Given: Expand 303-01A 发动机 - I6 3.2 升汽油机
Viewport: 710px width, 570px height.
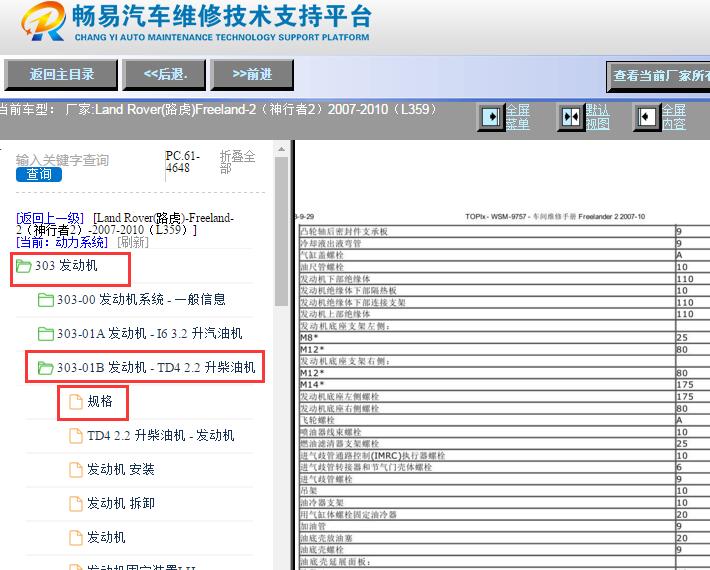Looking at the screenshot, I should point(149,333).
